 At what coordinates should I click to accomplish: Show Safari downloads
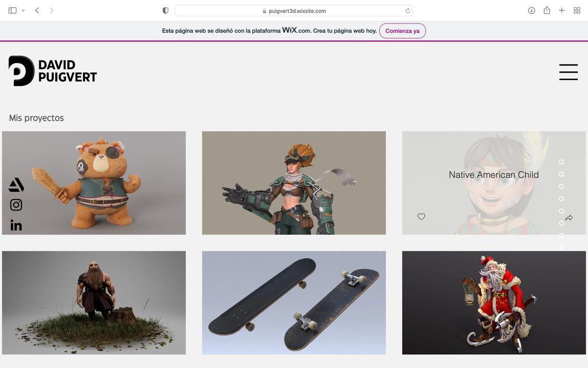tap(531, 11)
